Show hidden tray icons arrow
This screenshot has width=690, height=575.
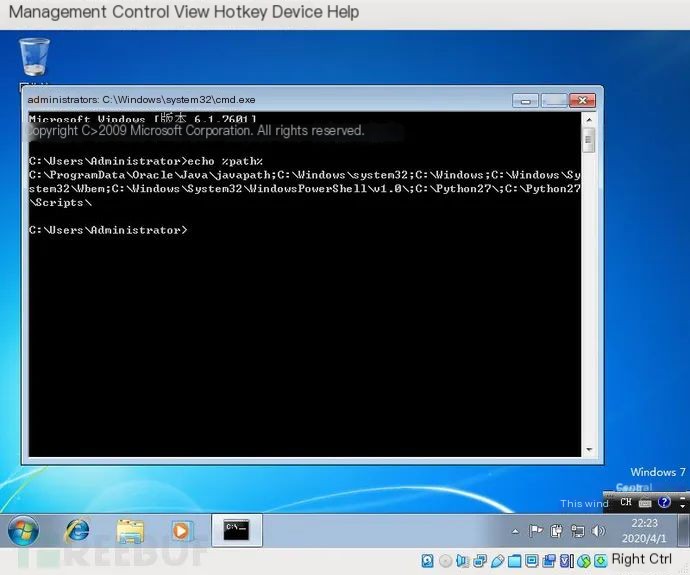coord(515,531)
